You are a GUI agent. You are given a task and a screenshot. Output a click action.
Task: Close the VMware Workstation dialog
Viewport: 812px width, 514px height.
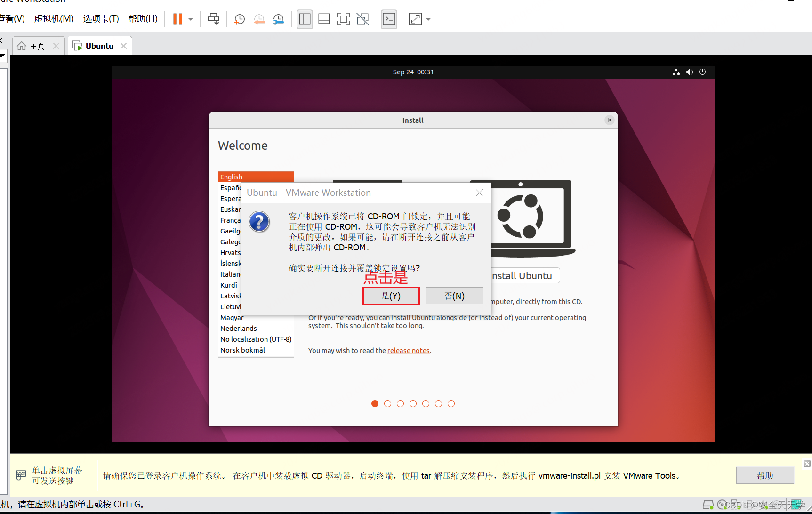point(479,193)
